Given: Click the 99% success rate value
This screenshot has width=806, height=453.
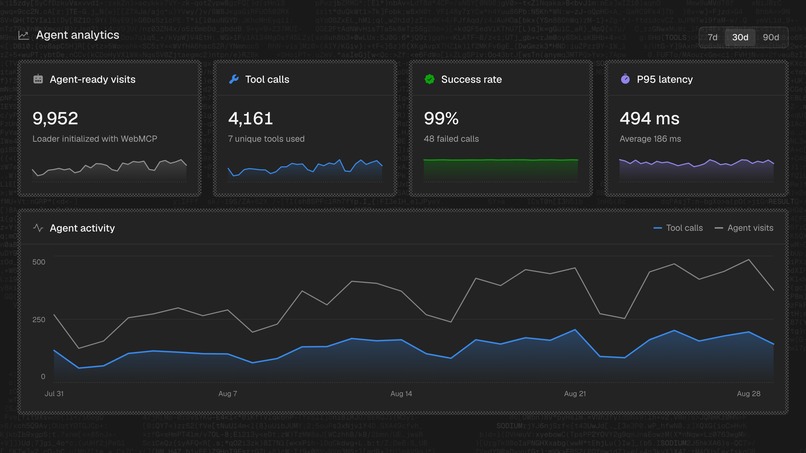Looking at the screenshot, I should (441, 119).
